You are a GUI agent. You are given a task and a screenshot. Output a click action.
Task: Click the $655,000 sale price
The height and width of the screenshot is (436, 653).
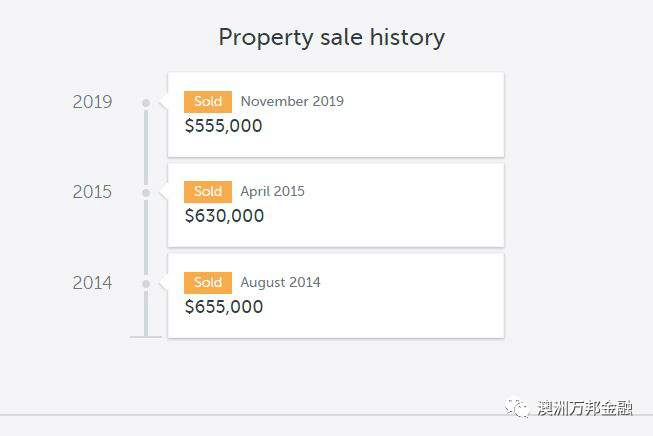point(224,307)
